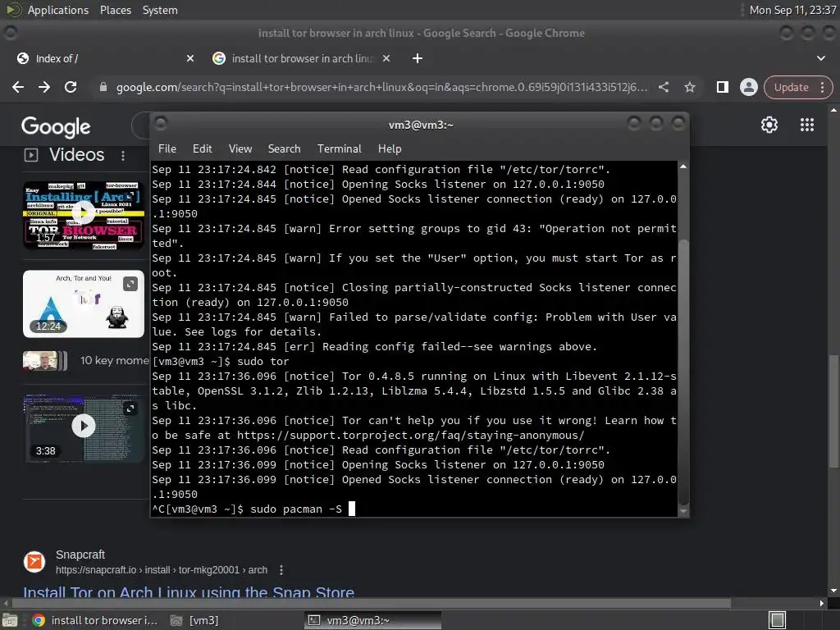Screen dimensions: 840x630
Task: Play the 3:38 video preview
Action: pos(83,426)
